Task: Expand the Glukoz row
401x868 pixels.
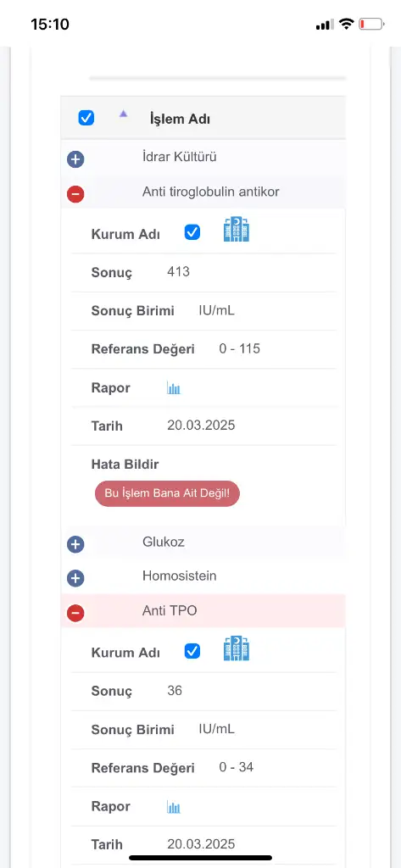Action: click(75, 545)
